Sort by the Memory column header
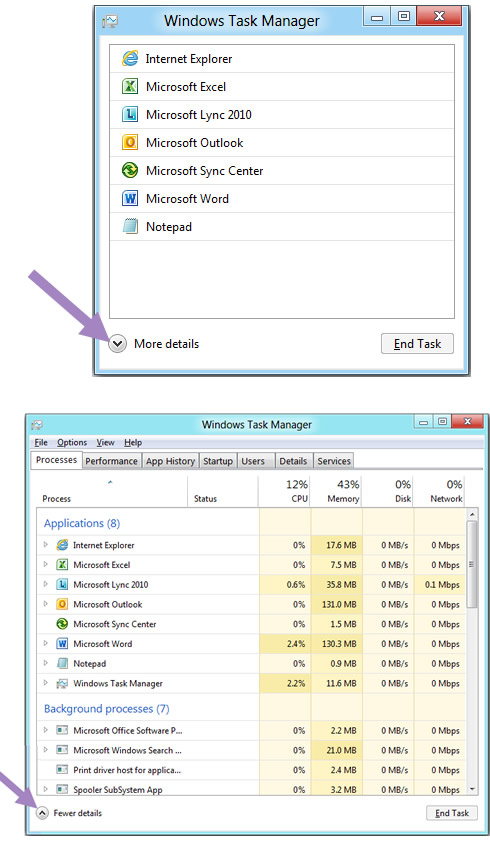This screenshot has width=490, height=843. coord(337,491)
